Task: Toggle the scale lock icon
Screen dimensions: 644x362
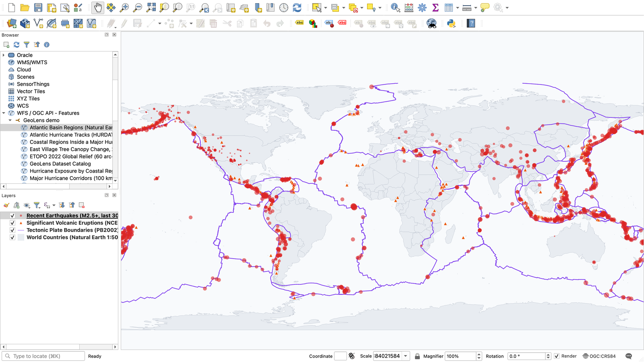Action: point(417,356)
